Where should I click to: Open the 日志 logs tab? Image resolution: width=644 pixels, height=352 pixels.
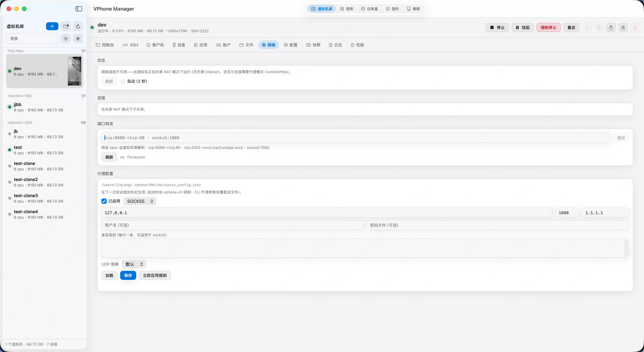coord(335,45)
